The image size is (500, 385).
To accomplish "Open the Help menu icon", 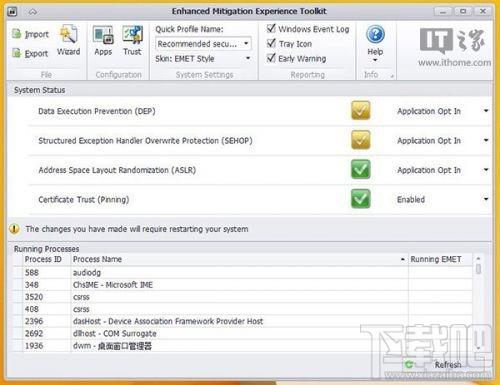I will point(375,34).
